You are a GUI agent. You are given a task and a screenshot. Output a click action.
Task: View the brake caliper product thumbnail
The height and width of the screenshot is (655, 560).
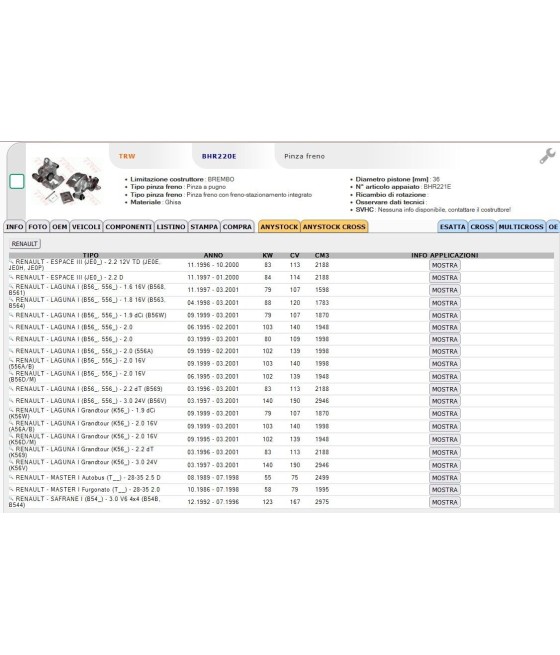(x=67, y=180)
